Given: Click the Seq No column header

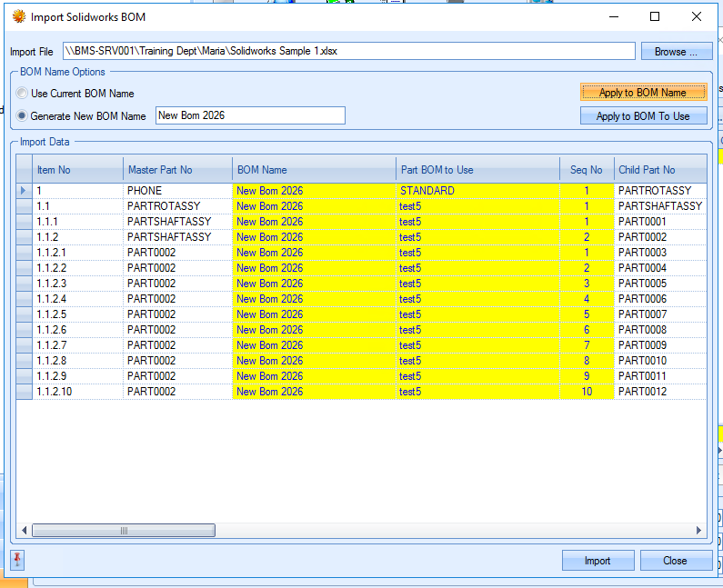Looking at the screenshot, I should (587, 169).
